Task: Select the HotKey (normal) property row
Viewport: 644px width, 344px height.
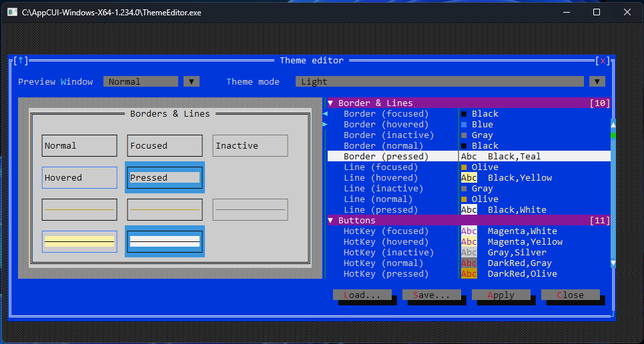Action: 469,263
